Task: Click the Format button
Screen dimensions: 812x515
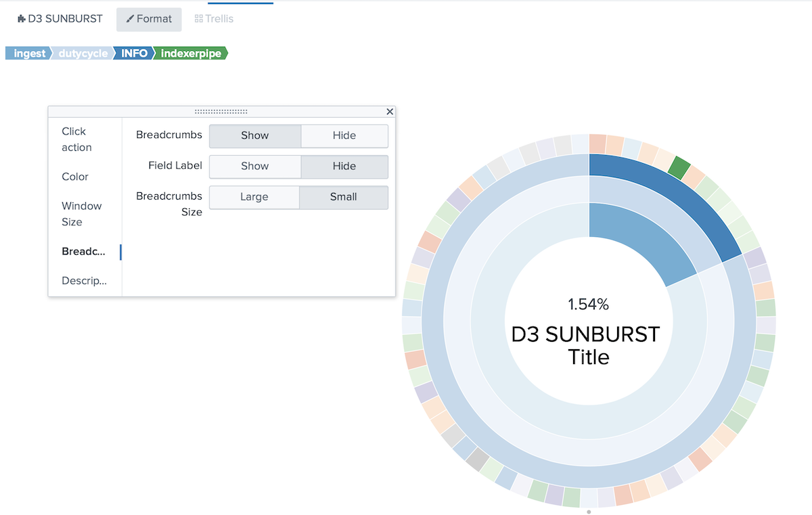Action: [149, 19]
